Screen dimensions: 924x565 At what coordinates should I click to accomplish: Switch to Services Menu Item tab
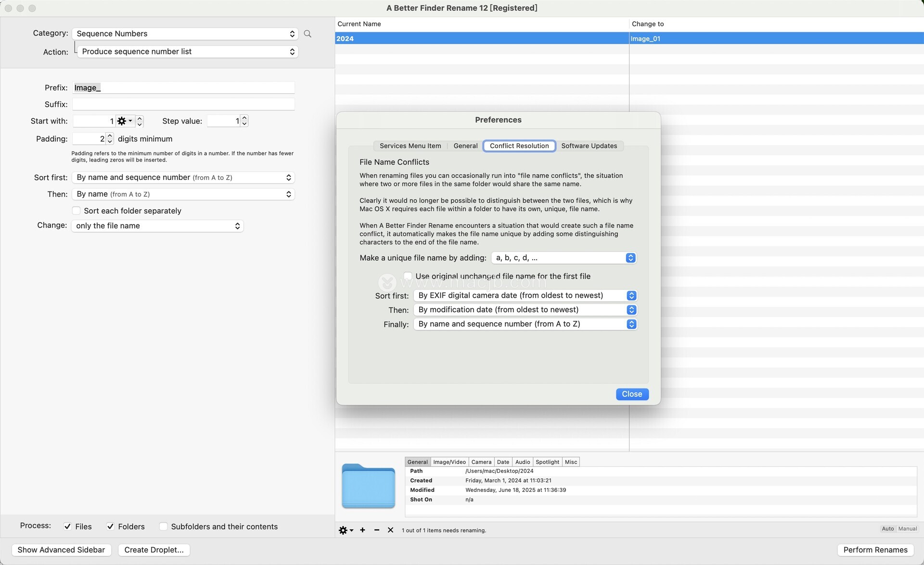(x=410, y=146)
